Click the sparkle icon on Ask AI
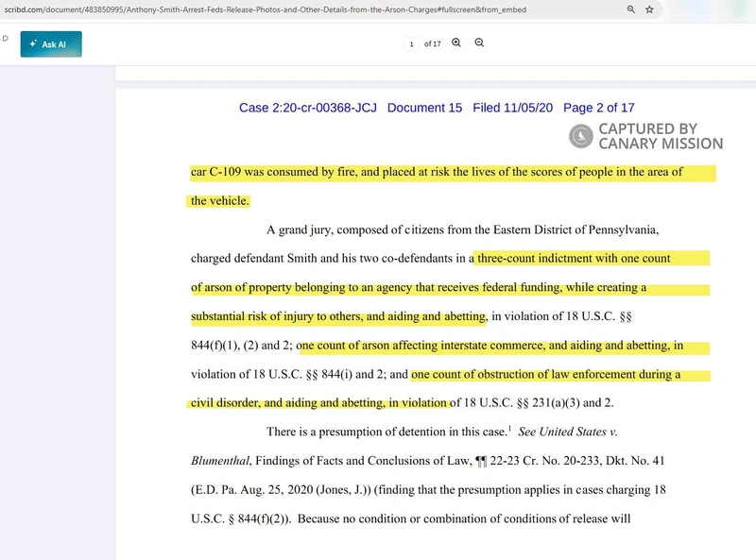Viewport: 756px width, 560px height. (x=34, y=44)
